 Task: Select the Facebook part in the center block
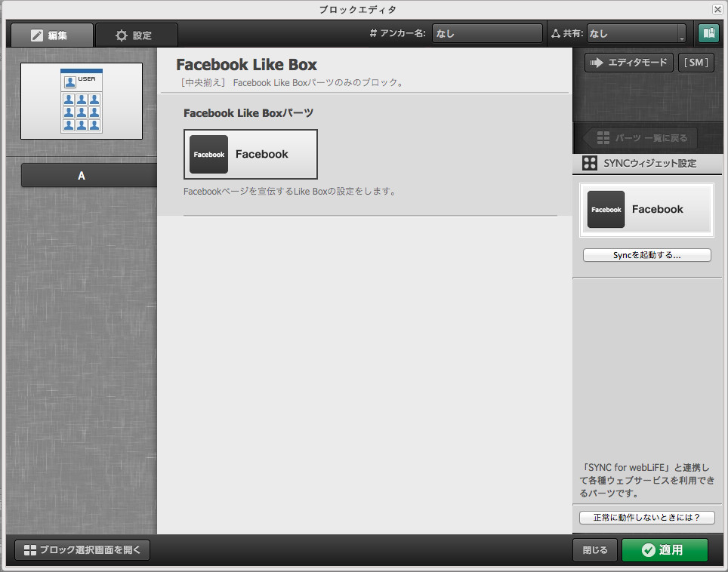[251, 155]
